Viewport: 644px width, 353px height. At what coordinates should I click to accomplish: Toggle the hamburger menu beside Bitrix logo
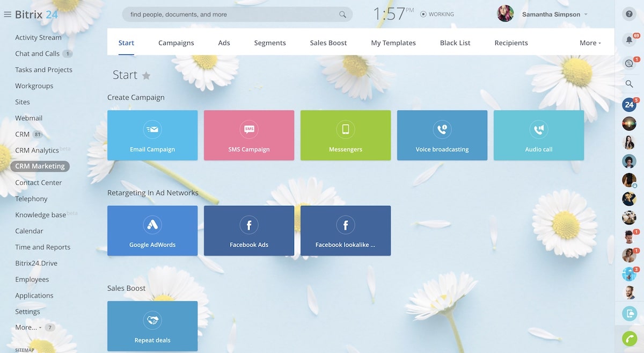click(x=8, y=15)
